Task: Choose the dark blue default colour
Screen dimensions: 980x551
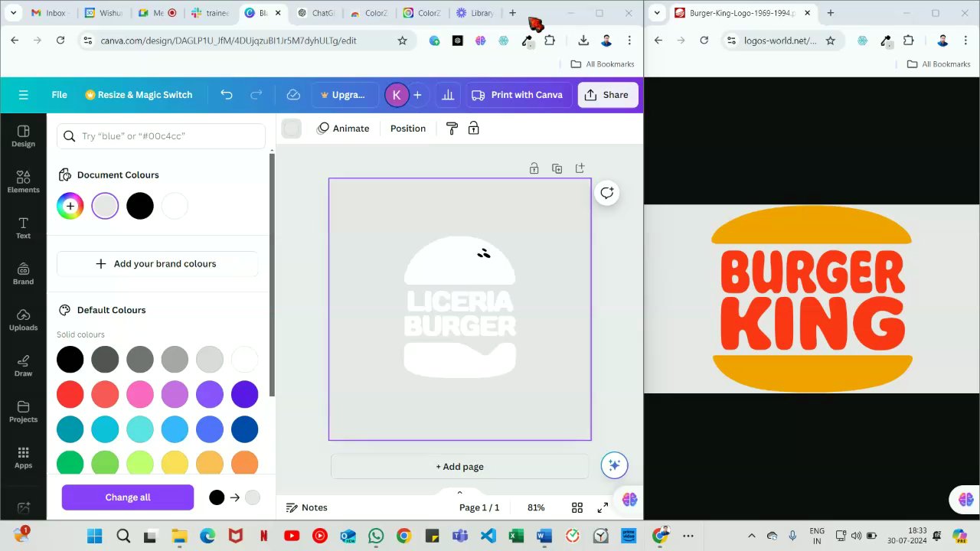Action: [245, 429]
